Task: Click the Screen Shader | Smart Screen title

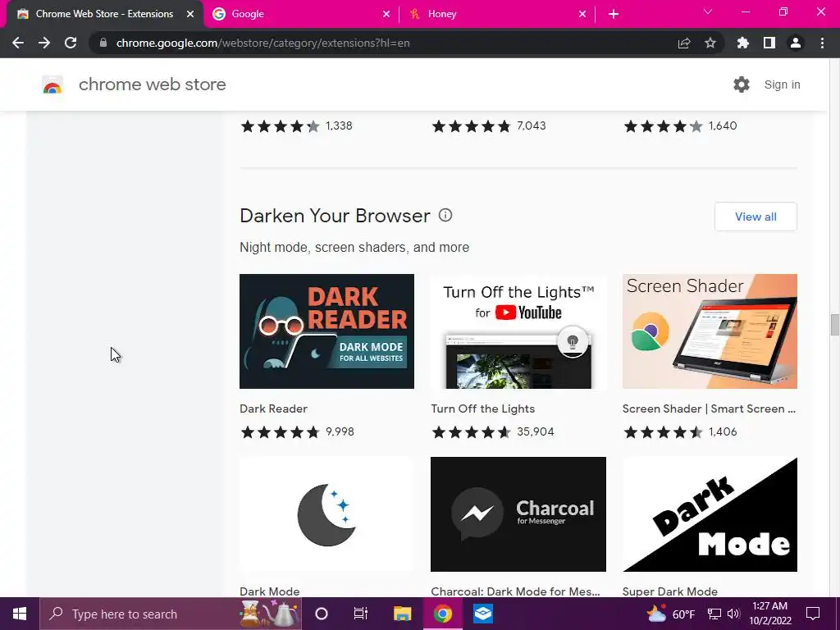Action: click(x=709, y=409)
